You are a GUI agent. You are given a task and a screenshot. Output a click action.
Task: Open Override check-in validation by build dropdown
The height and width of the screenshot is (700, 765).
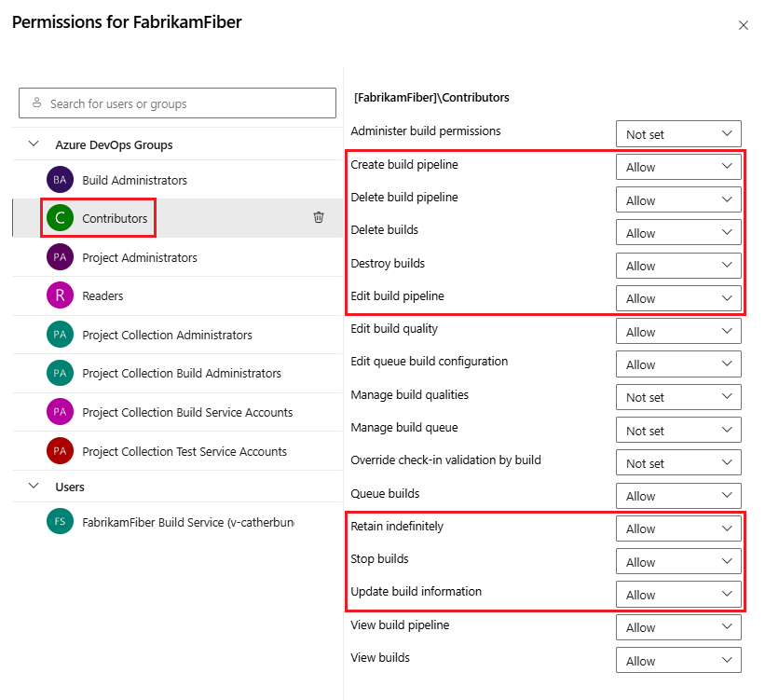point(678,462)
